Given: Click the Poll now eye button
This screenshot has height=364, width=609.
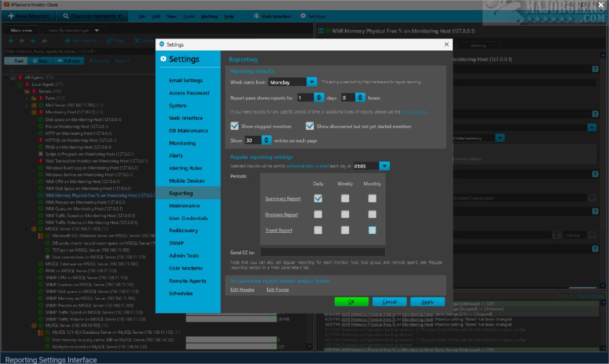Looking at the screenshot, I should pyautogui.click(x=69, y=61).
